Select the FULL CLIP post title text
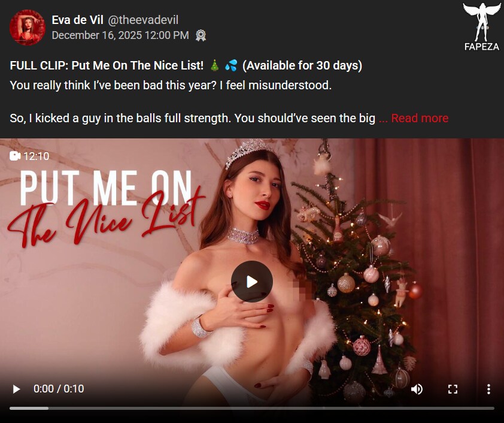504x423 pixels. pos(107,65)
